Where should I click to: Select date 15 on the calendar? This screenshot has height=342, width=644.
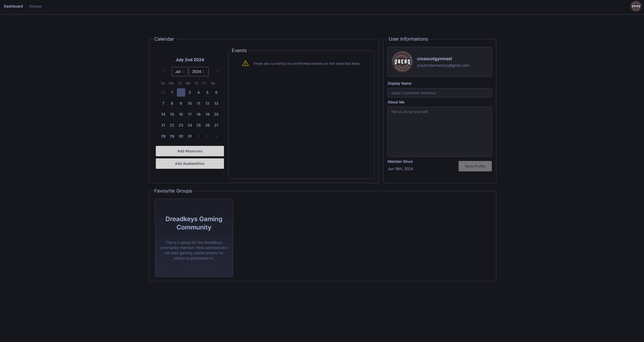[x=172, y=114]
